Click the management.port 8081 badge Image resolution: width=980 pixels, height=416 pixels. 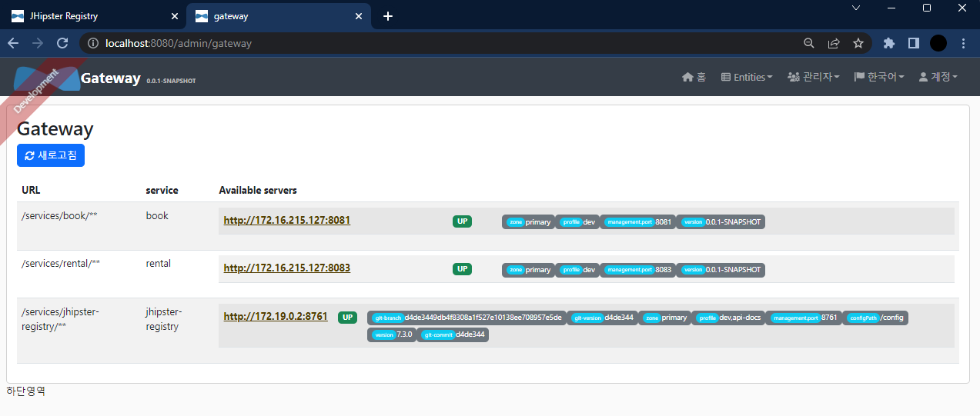(x=637, y=221)
